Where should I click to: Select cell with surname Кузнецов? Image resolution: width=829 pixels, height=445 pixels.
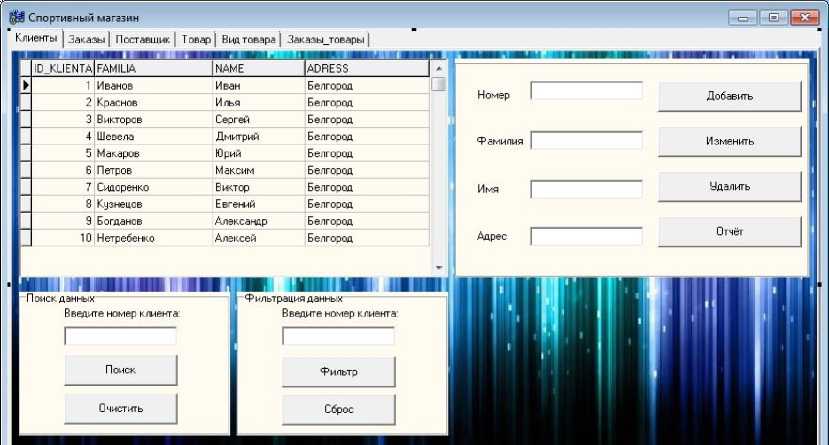[153, 204]
